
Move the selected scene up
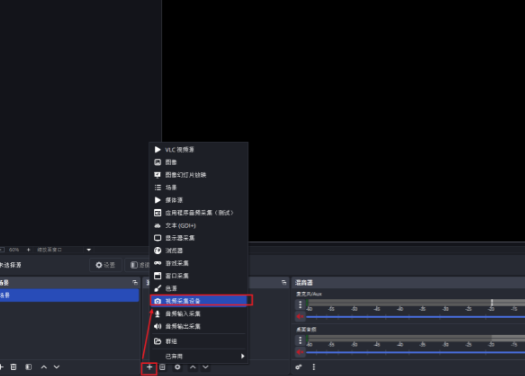point(44,367)
